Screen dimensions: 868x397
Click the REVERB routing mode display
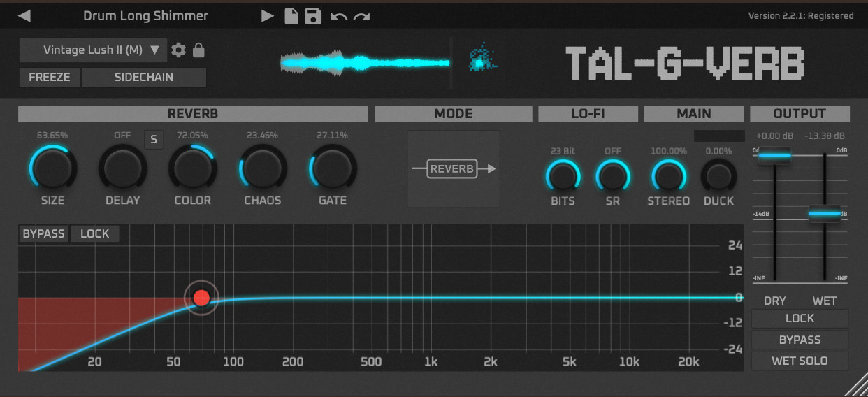454,168
